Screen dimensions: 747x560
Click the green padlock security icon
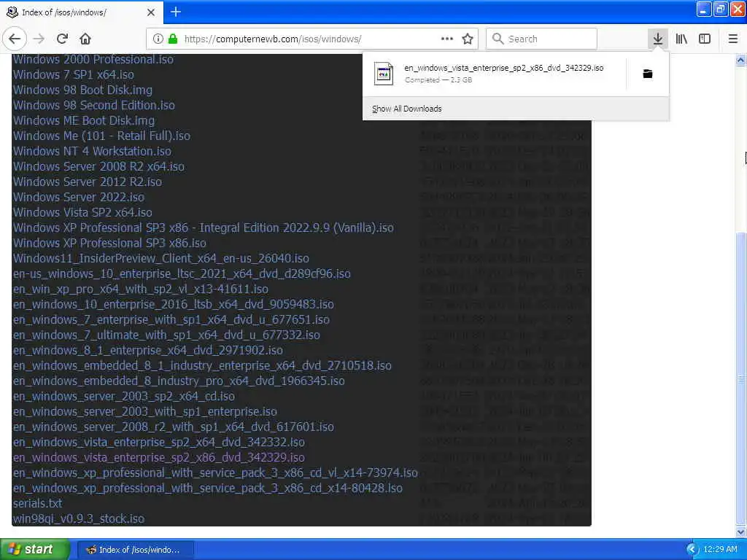tap(174, 39)
